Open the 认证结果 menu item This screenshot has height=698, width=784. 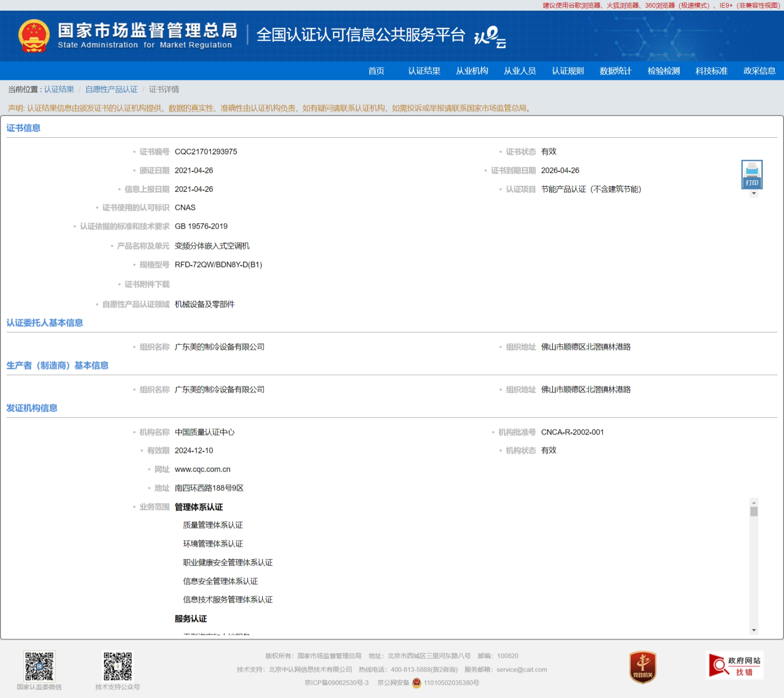tap(424, 71)
